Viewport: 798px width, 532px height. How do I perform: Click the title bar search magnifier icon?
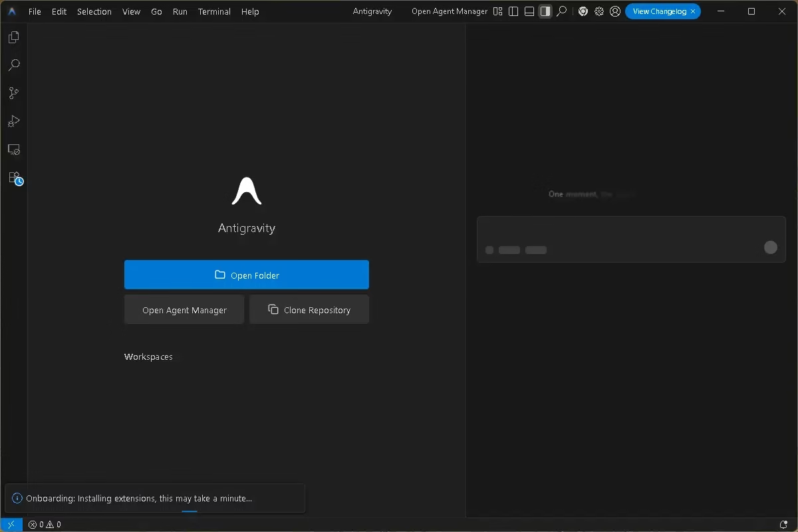pos(562,11)
